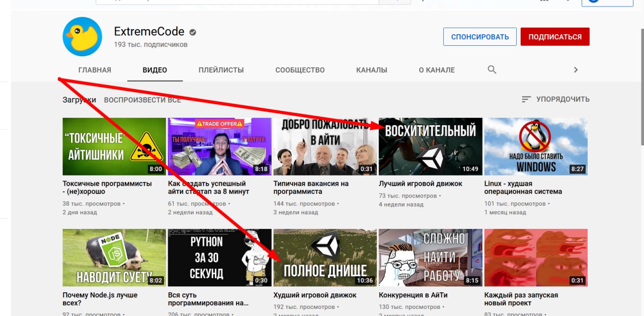Open the Добро пожаловать в айти thumbnail
The width and height of the screenshot is (644, 316).
pos(325,146)
